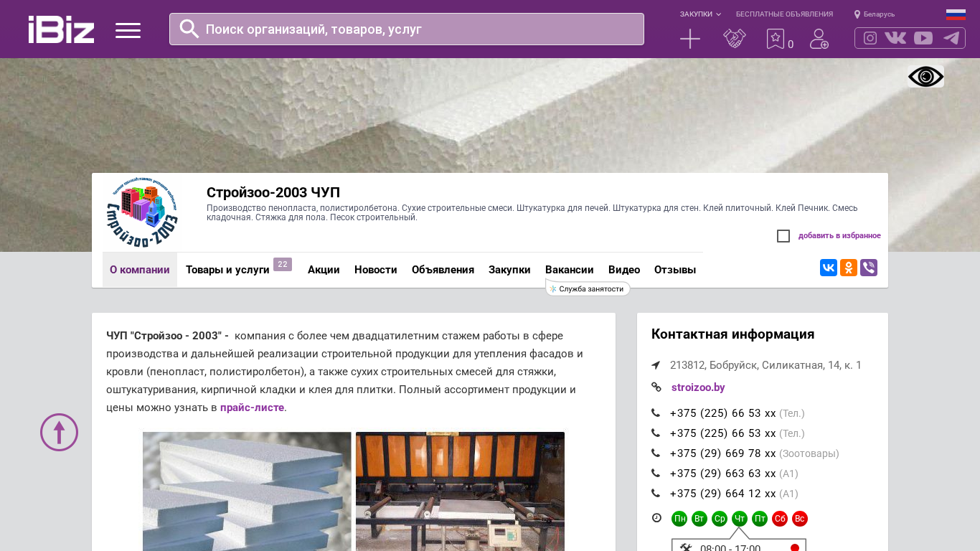This screenshot has width=980, height=551.
Task: Share via Odnoklassniki icon
Action: (849, 268)
